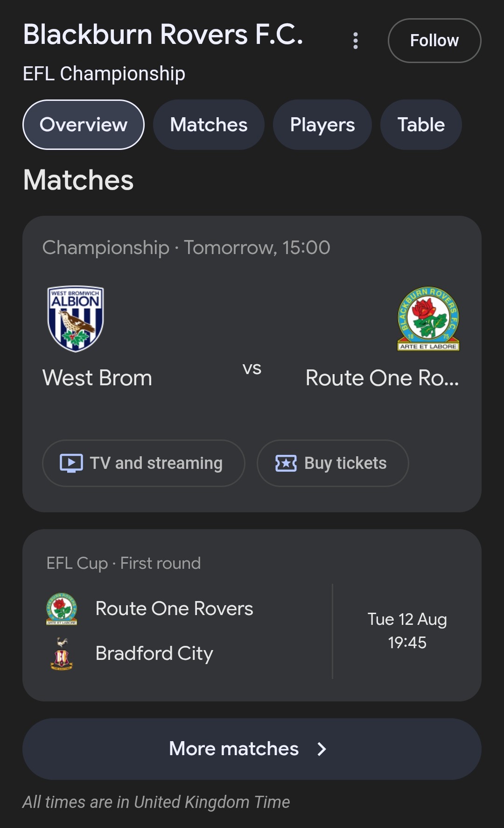
Task: Click the chevron arrow beside More matches
Action: pyautogui.click(x=322, y=749)
